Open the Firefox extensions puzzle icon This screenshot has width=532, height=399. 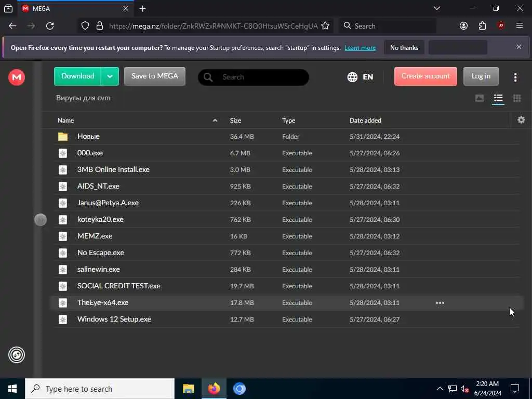click(x=482, y=26)
